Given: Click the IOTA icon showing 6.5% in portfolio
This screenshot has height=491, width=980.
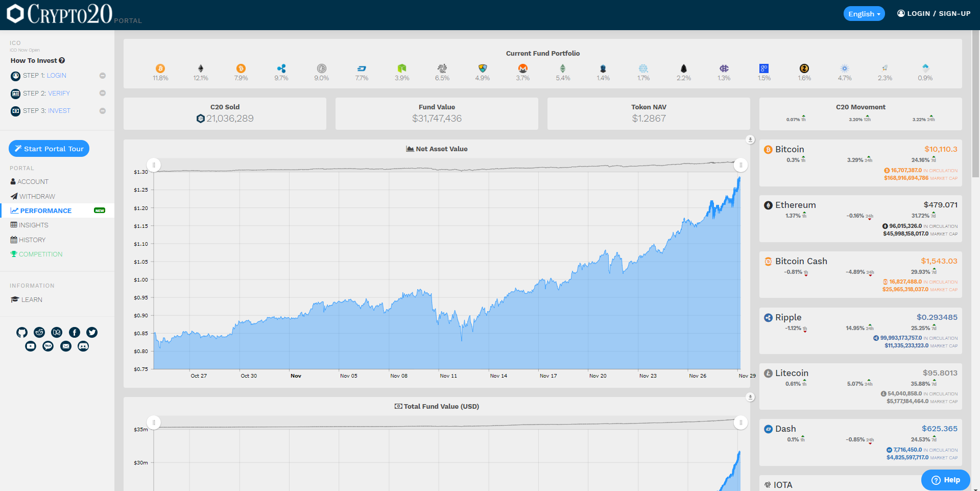Looking at the screenshot, I should [x=442, y=68].
